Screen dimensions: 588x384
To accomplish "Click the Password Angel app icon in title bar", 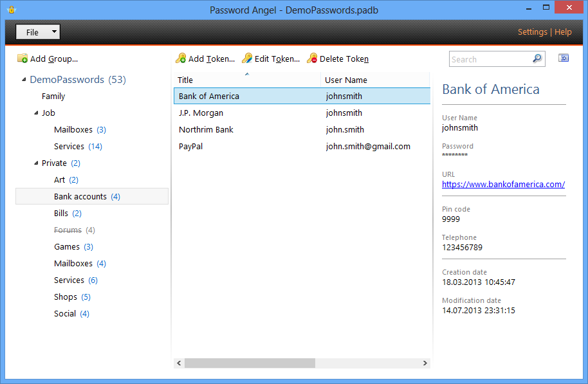I will (12, 10).
